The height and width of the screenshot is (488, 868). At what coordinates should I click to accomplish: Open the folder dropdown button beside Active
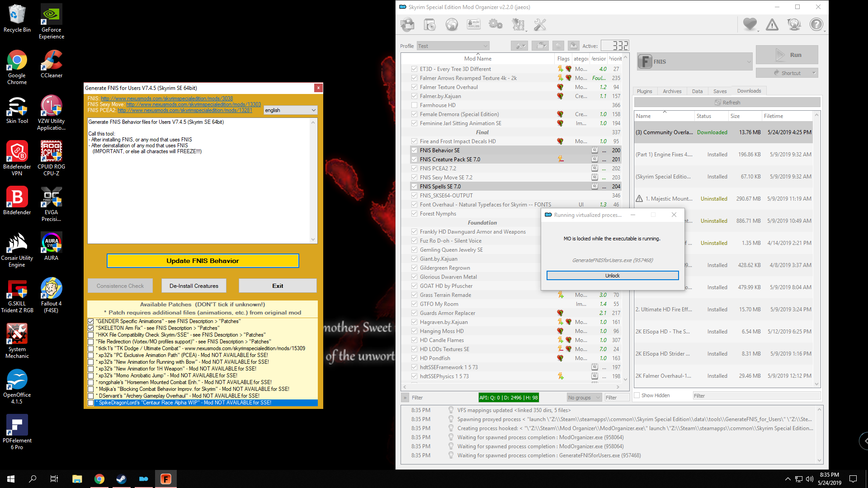click(540, 46)
